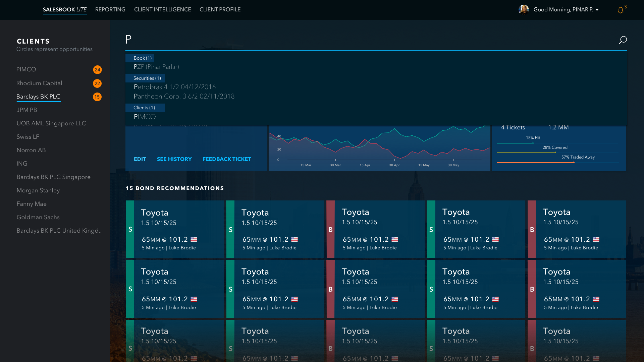Open the notifications bell icon

[621, 10]
